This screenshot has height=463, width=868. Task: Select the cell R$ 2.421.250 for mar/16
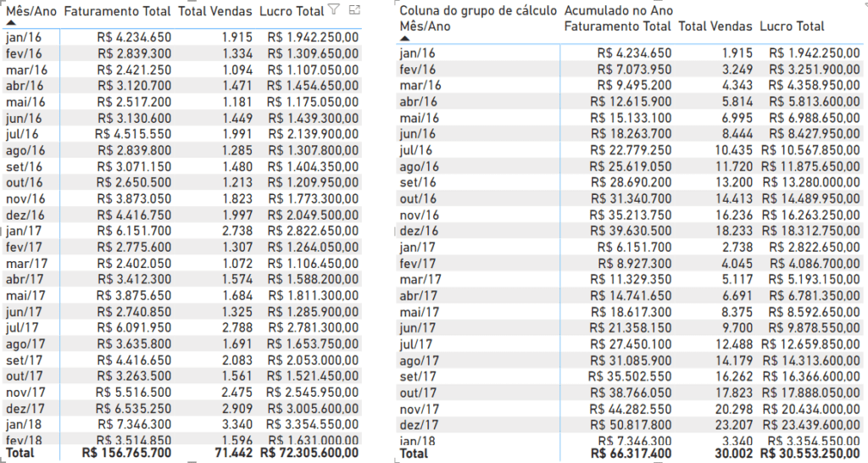134,70
